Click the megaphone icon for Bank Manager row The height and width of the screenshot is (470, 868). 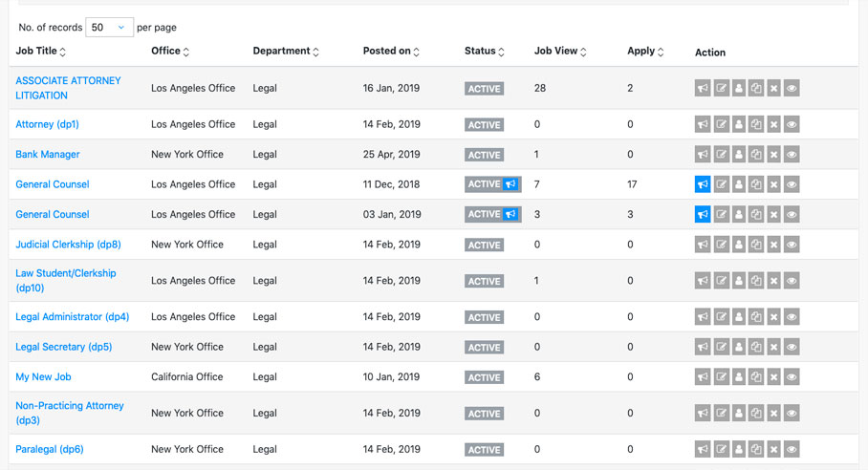[703, 155]
